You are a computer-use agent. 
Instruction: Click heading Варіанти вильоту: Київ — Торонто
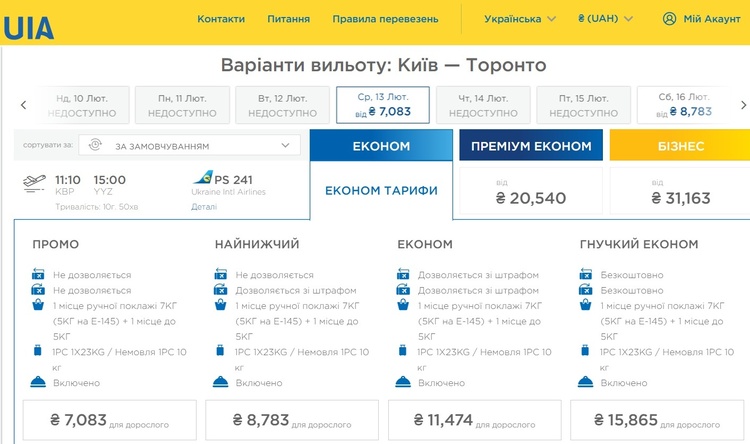tap(383, 65)
